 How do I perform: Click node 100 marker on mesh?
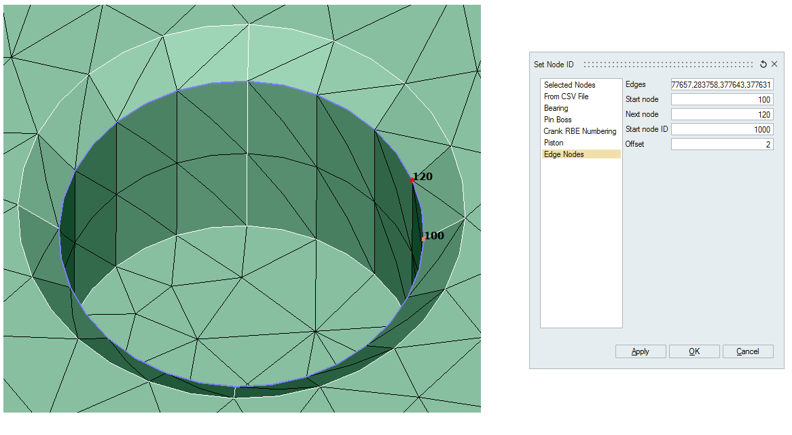tap(423, 239)
